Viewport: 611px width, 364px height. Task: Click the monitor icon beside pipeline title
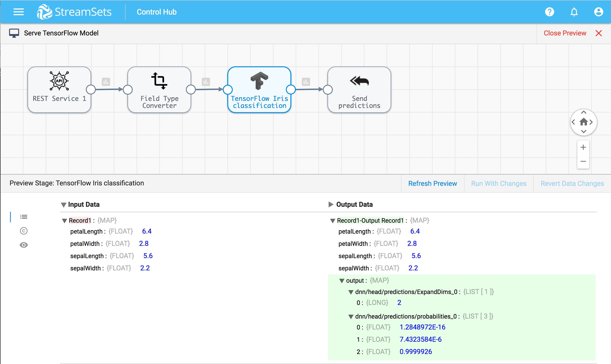pos(14,33)
